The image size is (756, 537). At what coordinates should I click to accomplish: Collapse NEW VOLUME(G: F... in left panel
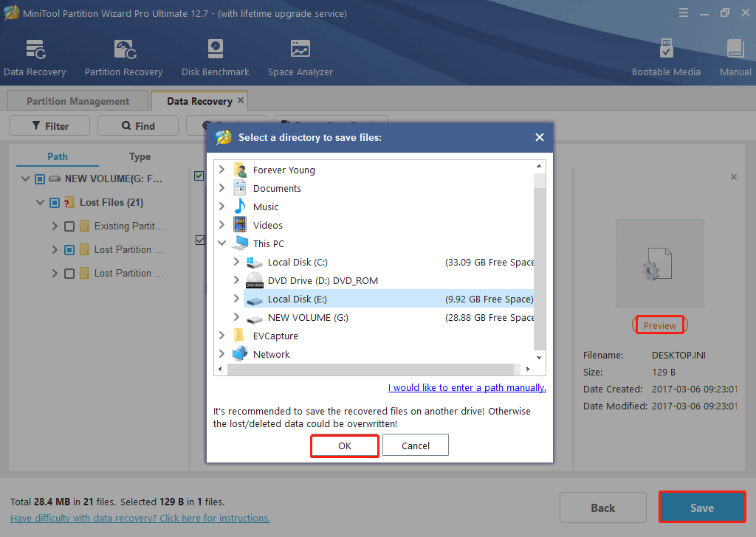[26, 179]
